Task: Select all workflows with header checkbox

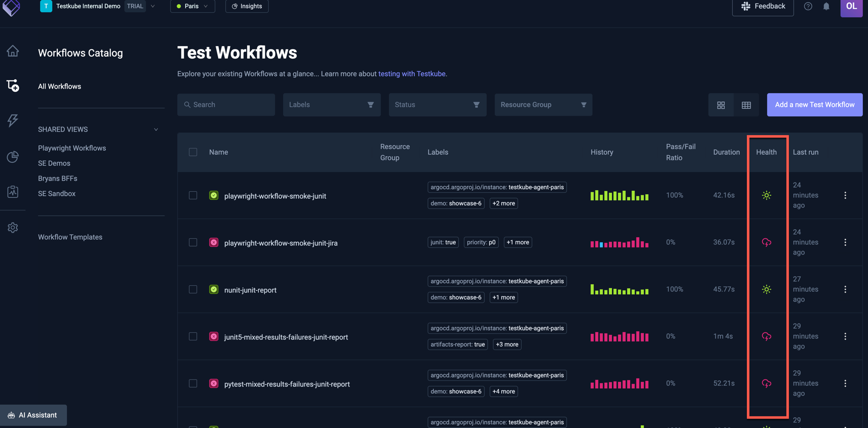Action: (x=193, y=152)
